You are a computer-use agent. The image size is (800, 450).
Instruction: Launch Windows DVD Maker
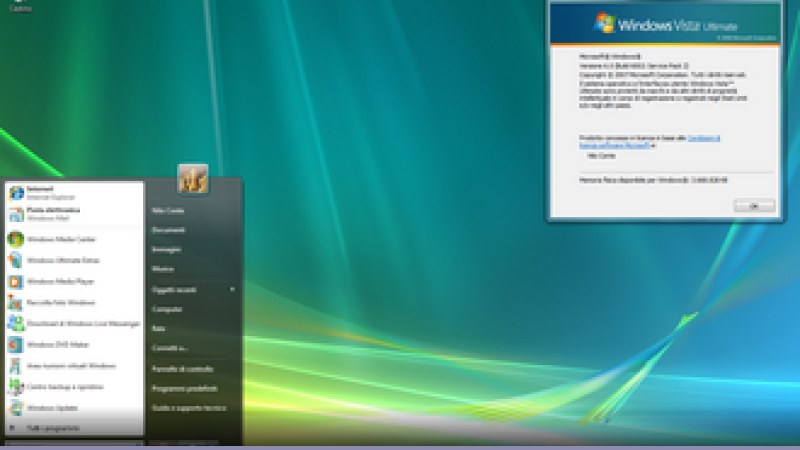tap(74, 345)
